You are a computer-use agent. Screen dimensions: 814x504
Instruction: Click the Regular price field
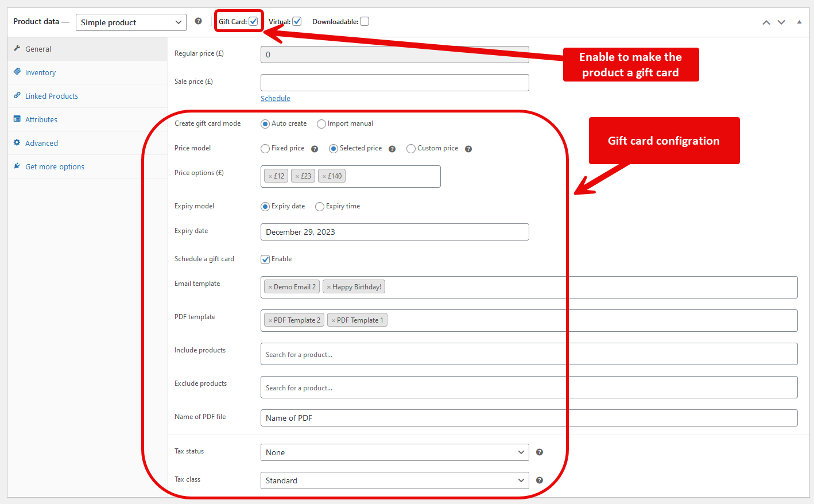tap(395, 55)
